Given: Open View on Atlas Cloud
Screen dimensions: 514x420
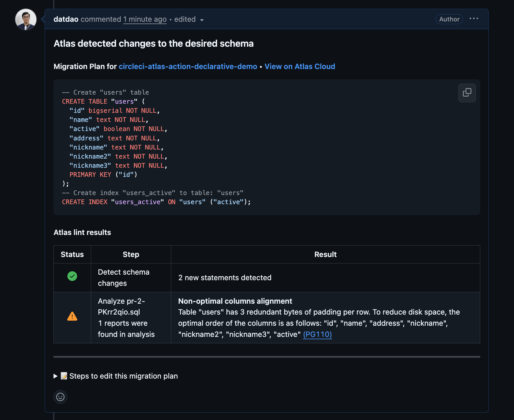Looking at the screenshot, I should pyautogui.click(x=300, y=66).
